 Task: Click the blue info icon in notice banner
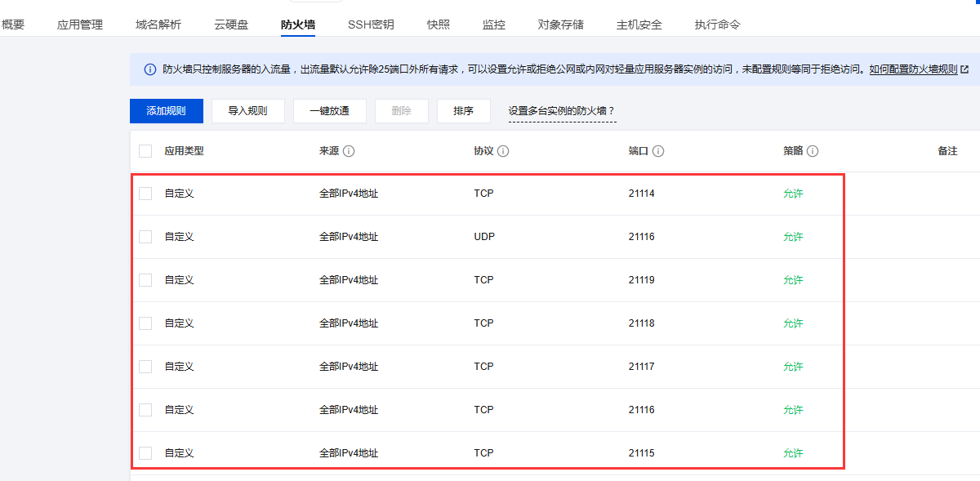click(149, 70)
